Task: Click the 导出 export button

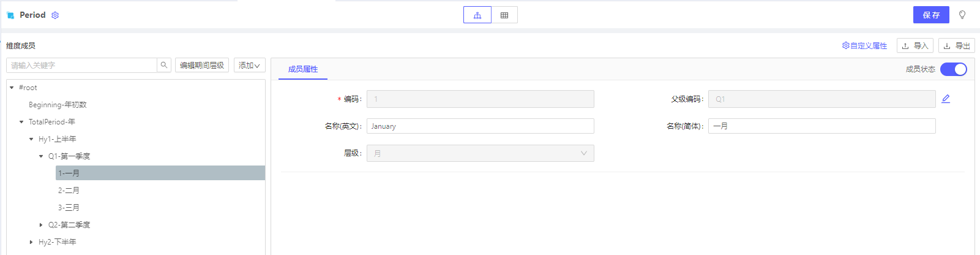Action: click(x=957, y=46)
